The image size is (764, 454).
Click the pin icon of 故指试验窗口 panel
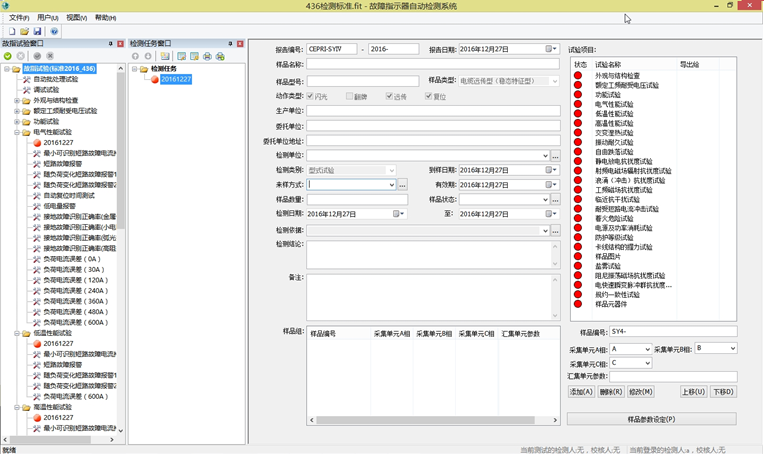coord(110,44)
